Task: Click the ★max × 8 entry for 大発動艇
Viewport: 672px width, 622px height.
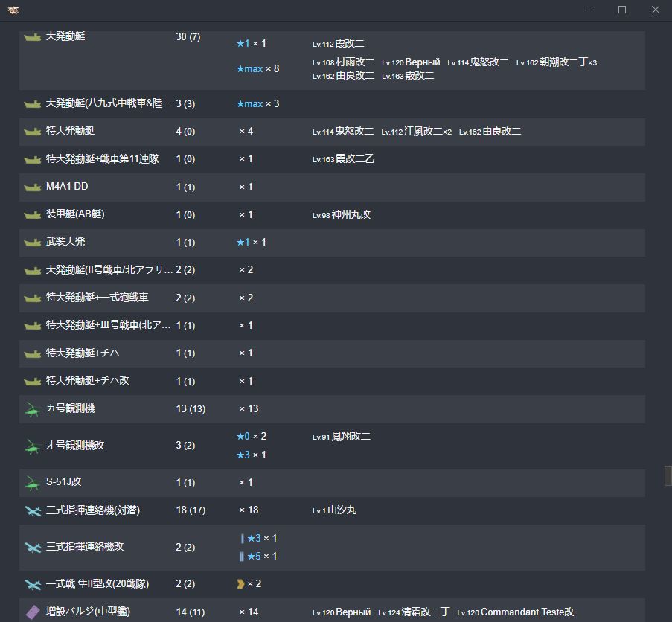Action: click(x=257, y=68)
